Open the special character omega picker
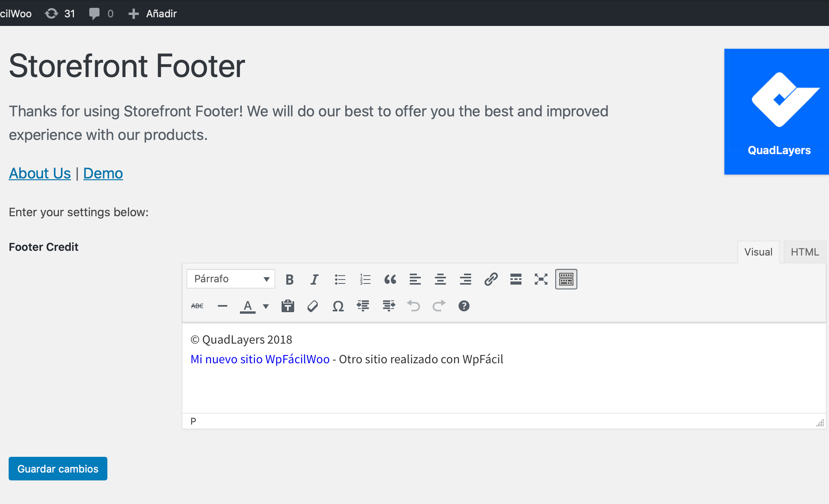The width and height of the screenshot is (829, 504). (338, 306)
